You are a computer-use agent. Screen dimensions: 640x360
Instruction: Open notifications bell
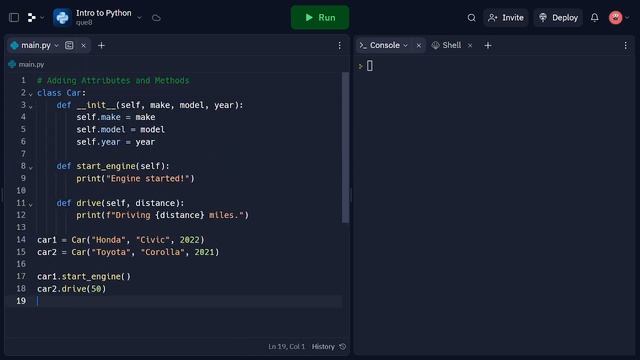point(595,18)
